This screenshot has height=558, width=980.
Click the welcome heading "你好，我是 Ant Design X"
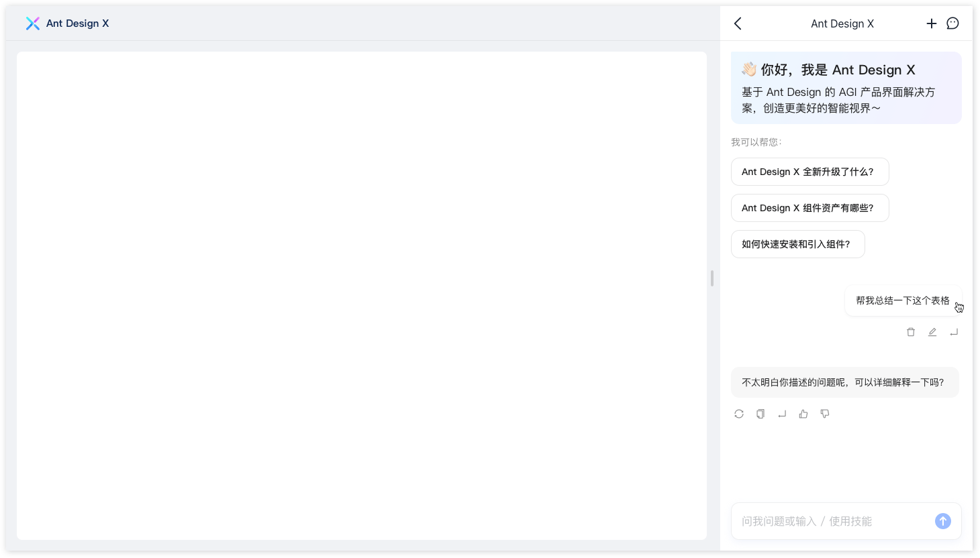tap(838, 70)
